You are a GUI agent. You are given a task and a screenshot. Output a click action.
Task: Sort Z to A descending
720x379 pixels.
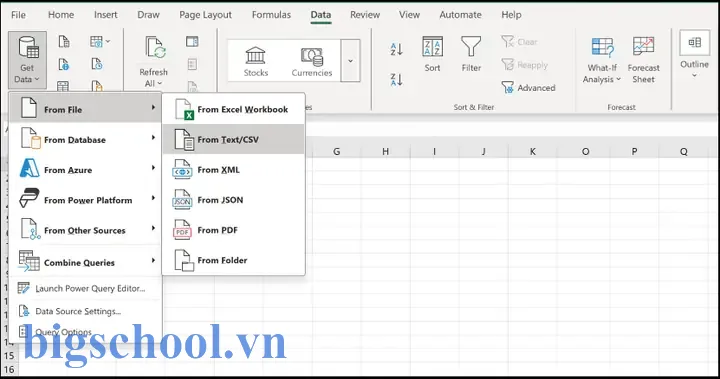click(x=396, y=79)
